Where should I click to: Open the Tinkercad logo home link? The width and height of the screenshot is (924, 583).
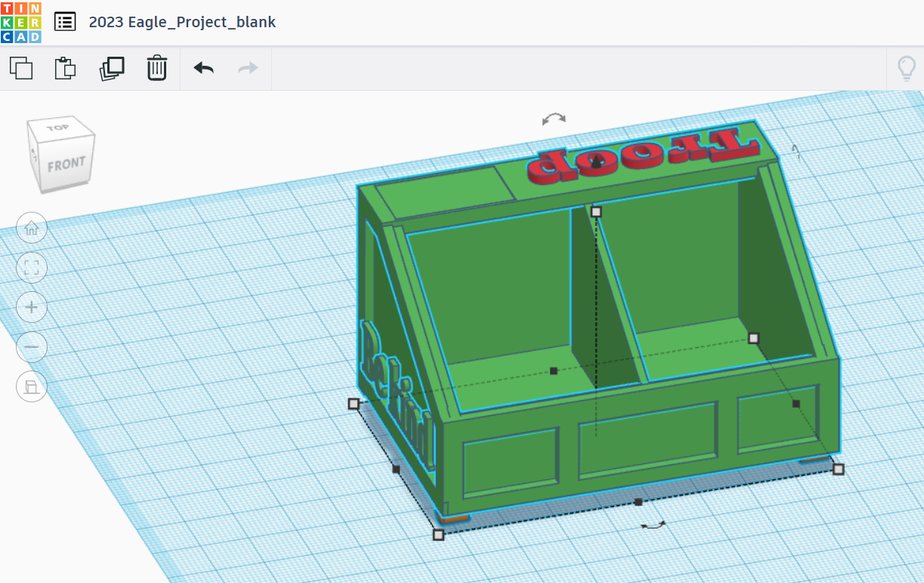21,22
